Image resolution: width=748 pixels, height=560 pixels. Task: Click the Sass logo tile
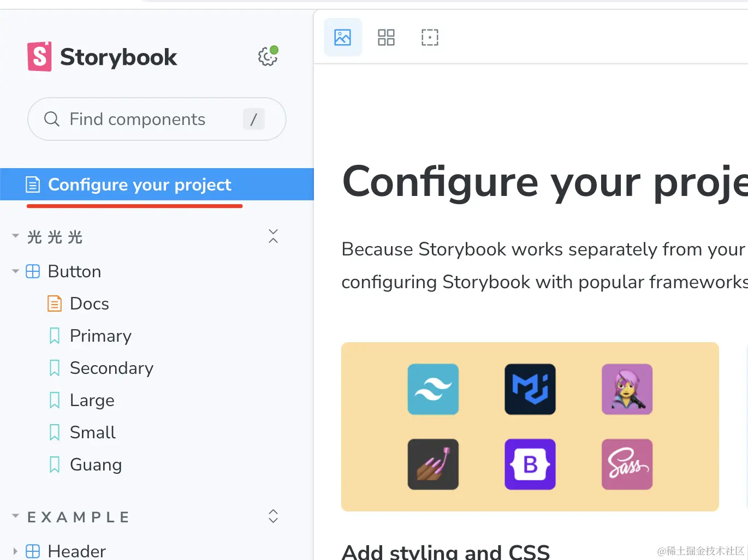pyautogui.click(x=627, y=464)
